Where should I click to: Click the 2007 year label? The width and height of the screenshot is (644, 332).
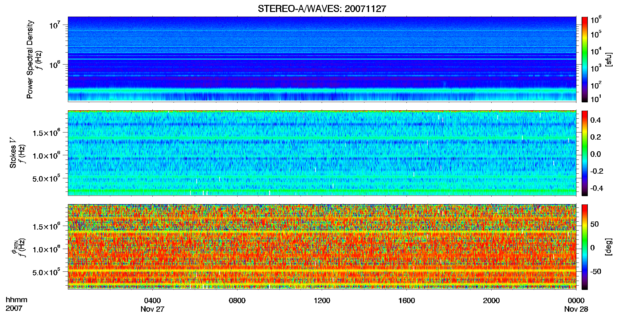point(14,308)
